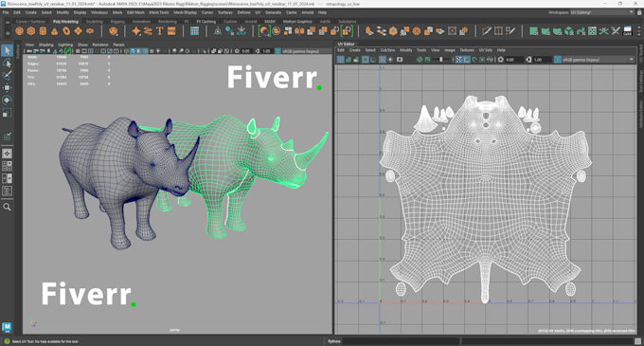Open the Shading menu in viewport panel
This screenshot has width=644, height=346.
[x=45, y=45]
